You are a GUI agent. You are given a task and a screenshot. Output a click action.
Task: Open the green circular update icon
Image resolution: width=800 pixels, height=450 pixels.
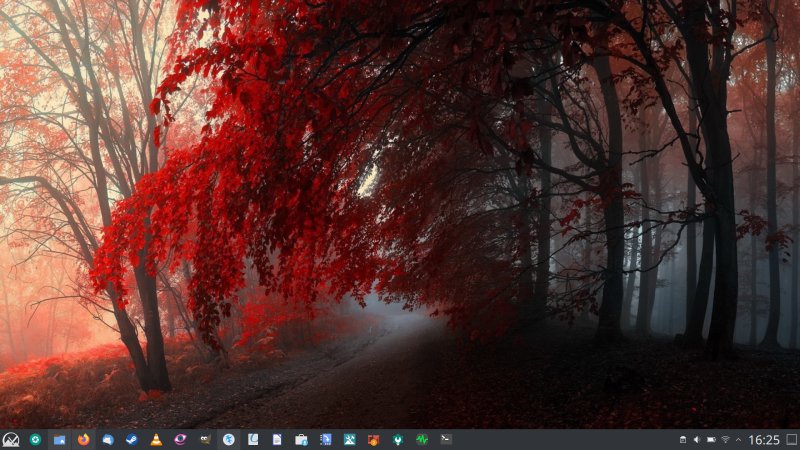coord(35,439)
